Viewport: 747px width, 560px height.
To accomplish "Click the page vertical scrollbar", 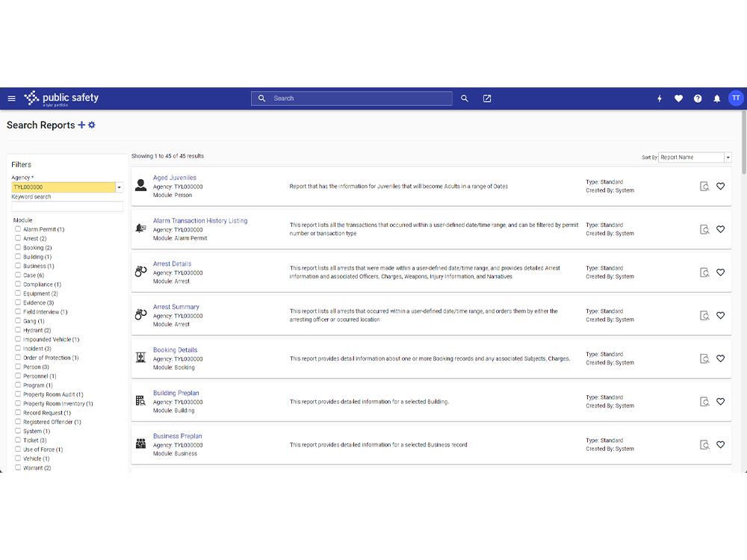I will pyautogui.click(x=744, y=143).
